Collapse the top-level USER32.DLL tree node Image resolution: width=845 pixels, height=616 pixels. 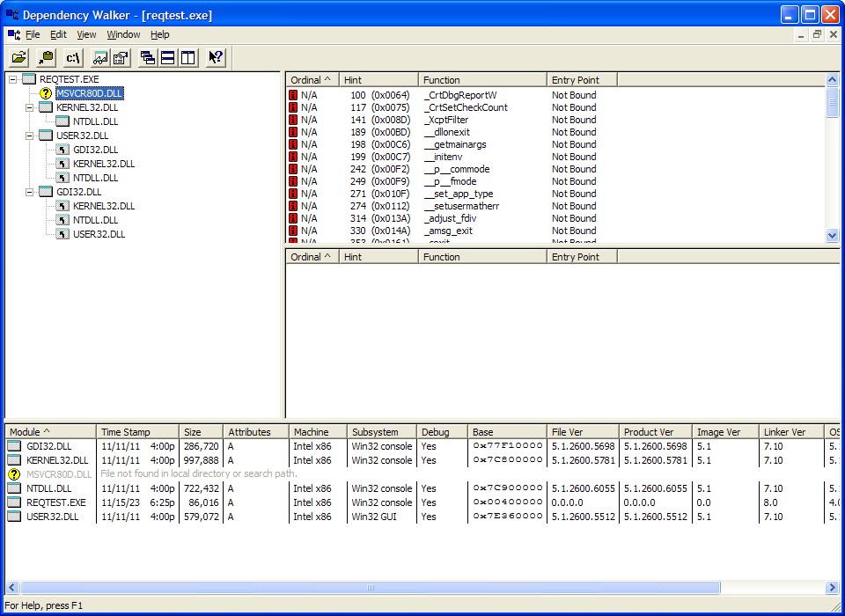pos(29,136)
